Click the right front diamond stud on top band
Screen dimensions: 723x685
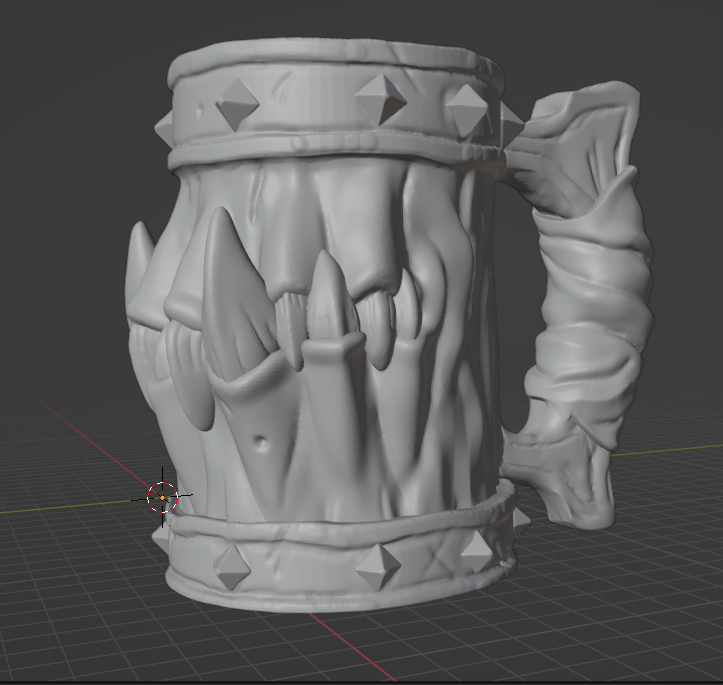pyautogui.click(x=467, y=111)
